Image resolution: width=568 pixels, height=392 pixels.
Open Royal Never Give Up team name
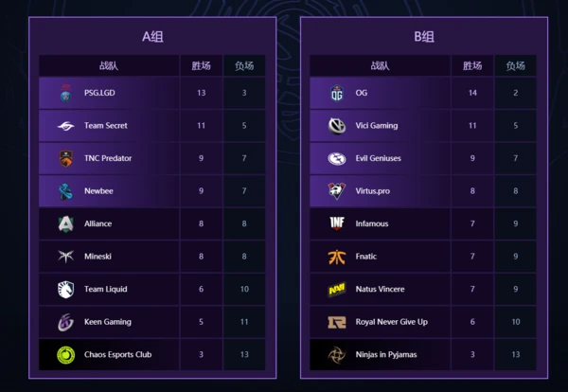pyautogui.click(x=392, y=322)
